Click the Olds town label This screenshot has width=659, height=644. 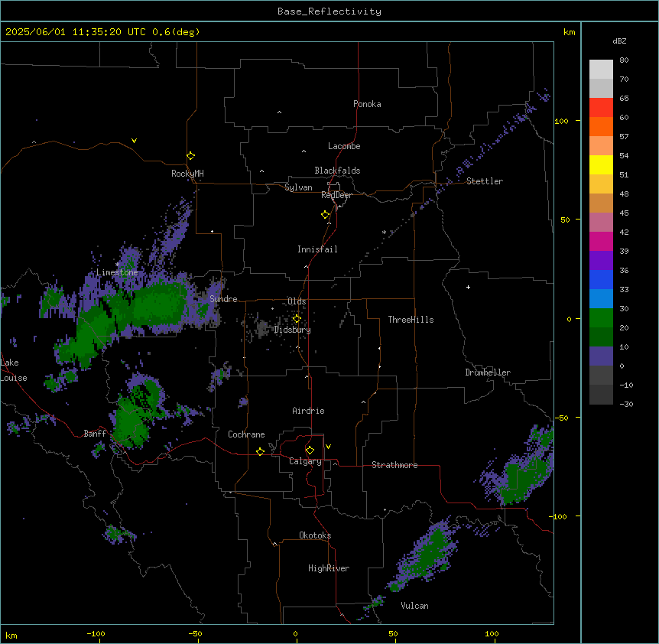click(x=297, y=301)
